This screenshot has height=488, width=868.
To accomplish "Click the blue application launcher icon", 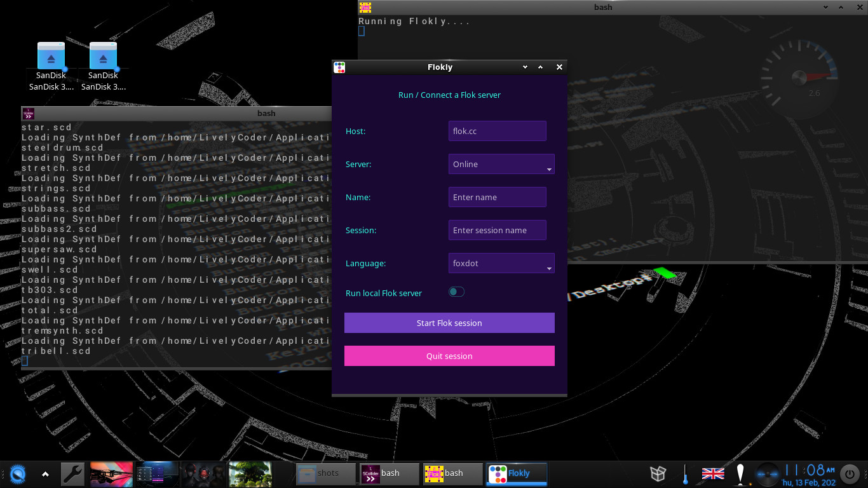I will [x=18, y=474].
